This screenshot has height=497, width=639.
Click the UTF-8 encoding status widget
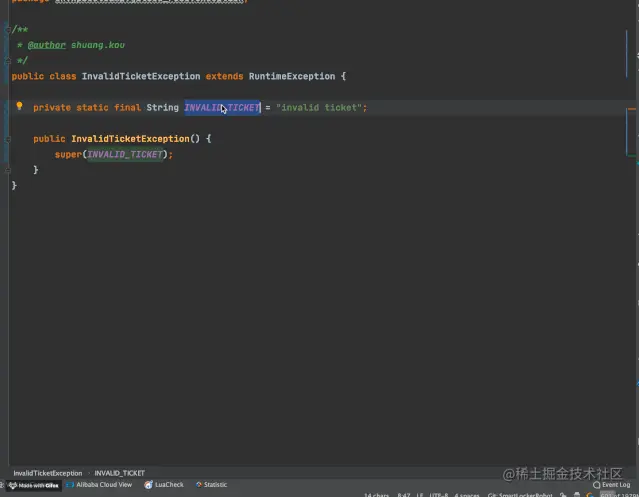(438, 495)
